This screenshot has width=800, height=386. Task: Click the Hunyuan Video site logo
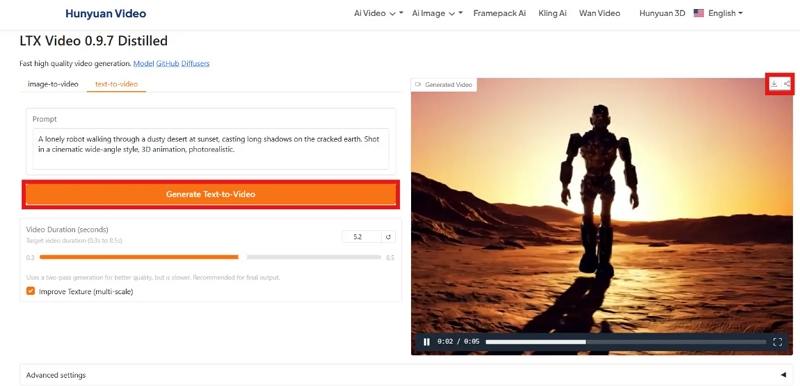(x=106, y=14)
